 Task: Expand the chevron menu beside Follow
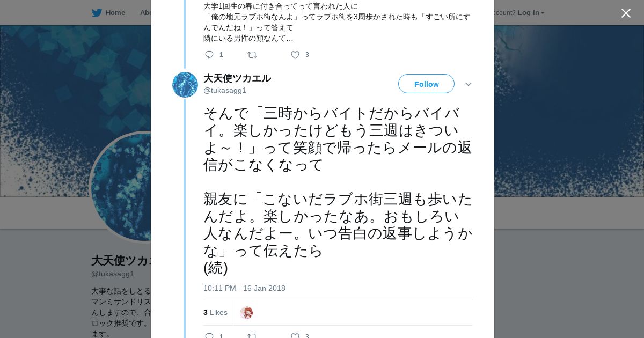(x=468, y=84)
